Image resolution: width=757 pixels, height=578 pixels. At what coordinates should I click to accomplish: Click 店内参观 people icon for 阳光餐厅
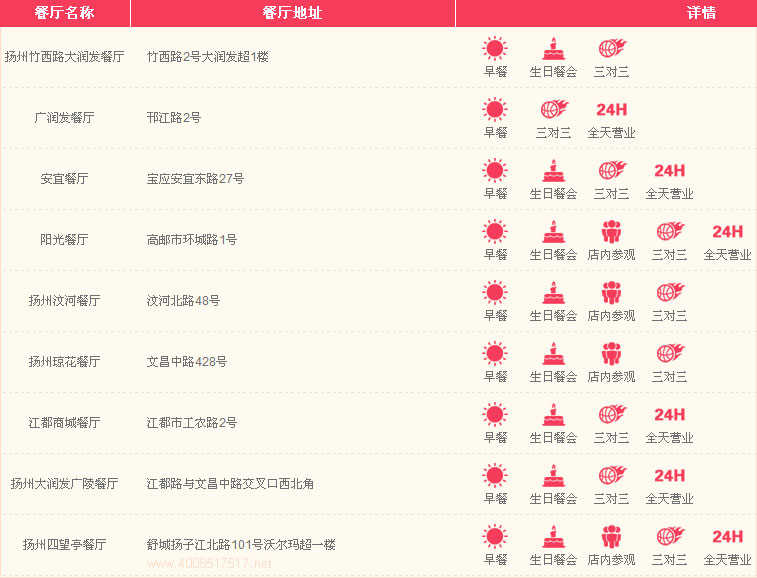(x=611, y=232)
